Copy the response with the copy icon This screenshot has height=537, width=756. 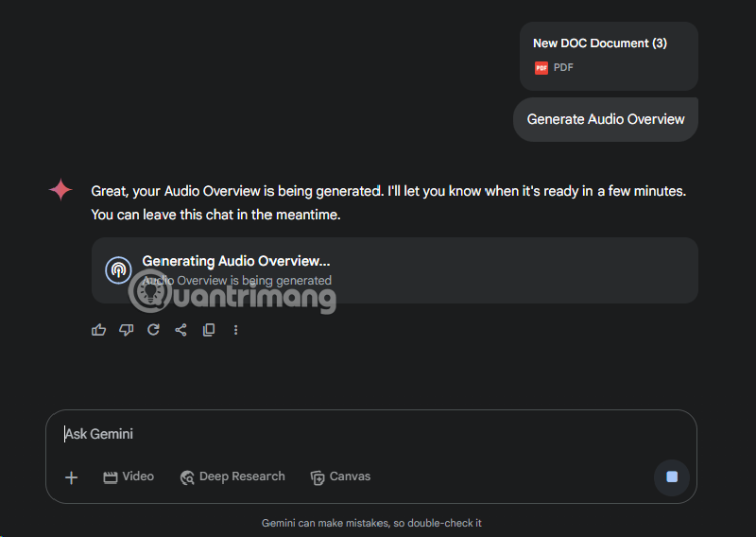[209, 330]
